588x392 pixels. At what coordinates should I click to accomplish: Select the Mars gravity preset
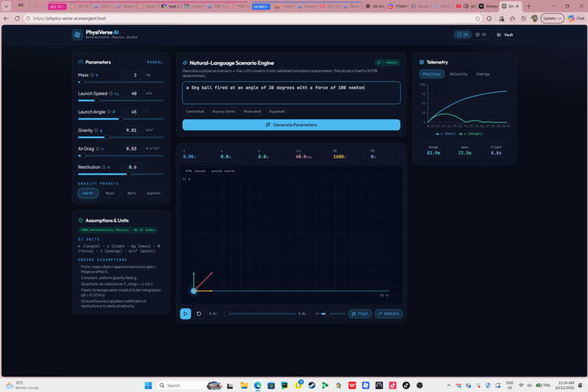[x=131, y=193]
